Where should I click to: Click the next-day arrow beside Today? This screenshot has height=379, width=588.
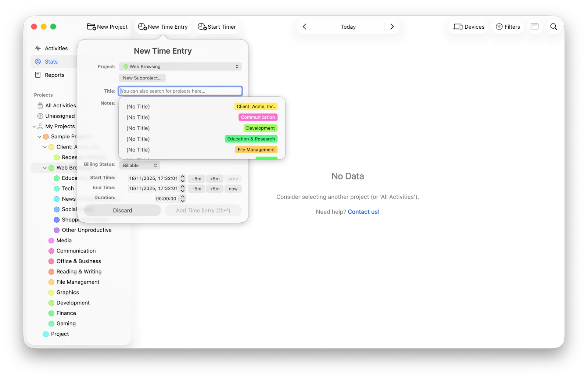tap(392, 26)
